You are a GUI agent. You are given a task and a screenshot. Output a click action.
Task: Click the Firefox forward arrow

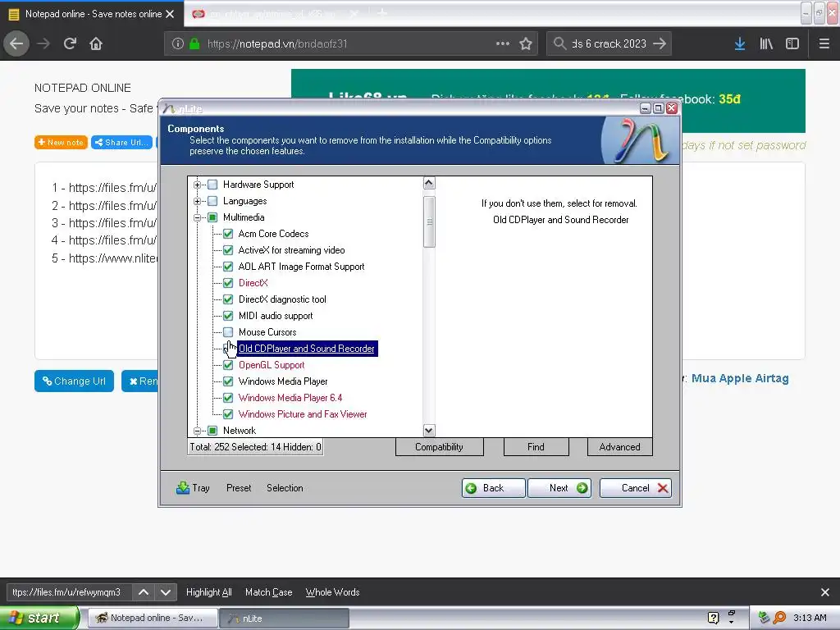[x=43, y=43]
